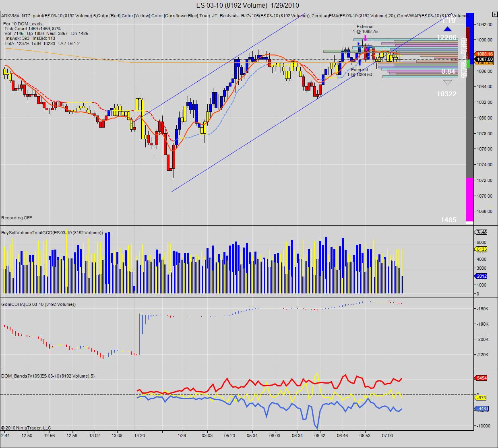Viewport: 498px width, 448px height.
Task: Click the blue -4481 DOM bands value label
Action: pyautogui.click(x=481, y=409)
